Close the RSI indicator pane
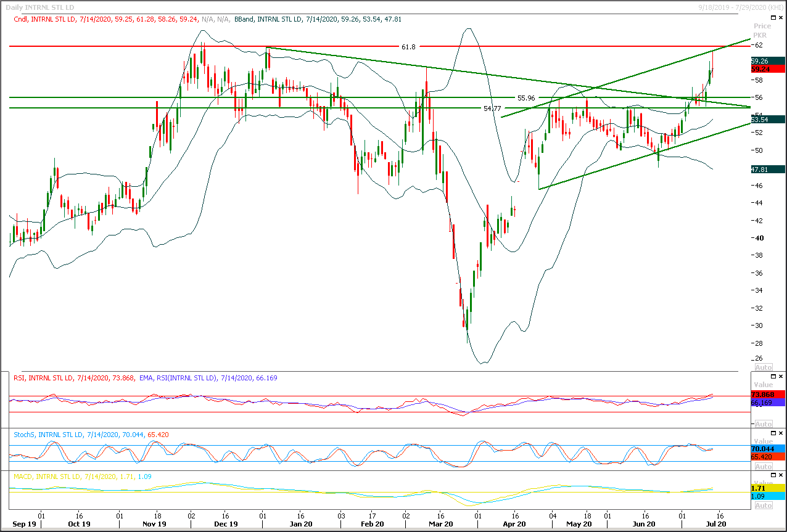This screenshot has height=532, width=787. click(781, 376)
